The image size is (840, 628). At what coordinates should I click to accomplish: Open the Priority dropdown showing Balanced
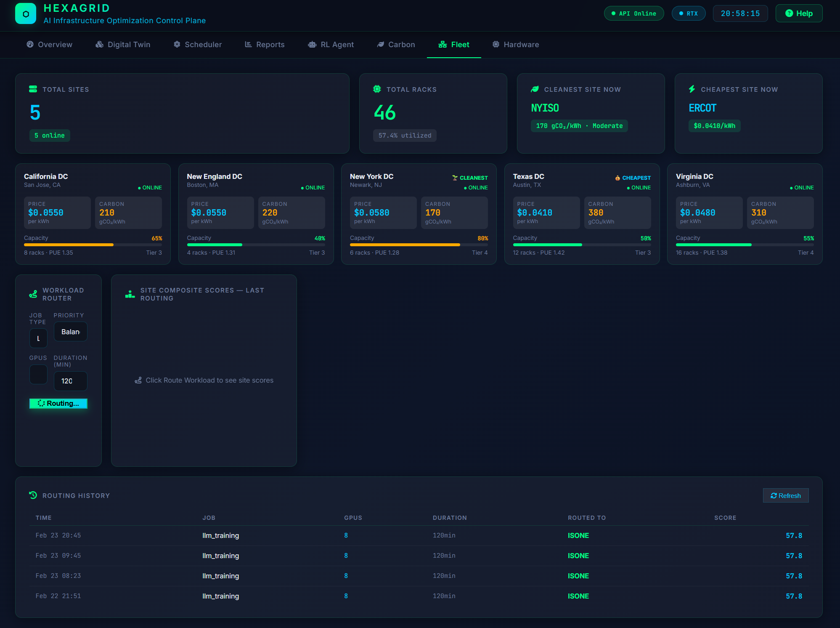pos(70,332)
